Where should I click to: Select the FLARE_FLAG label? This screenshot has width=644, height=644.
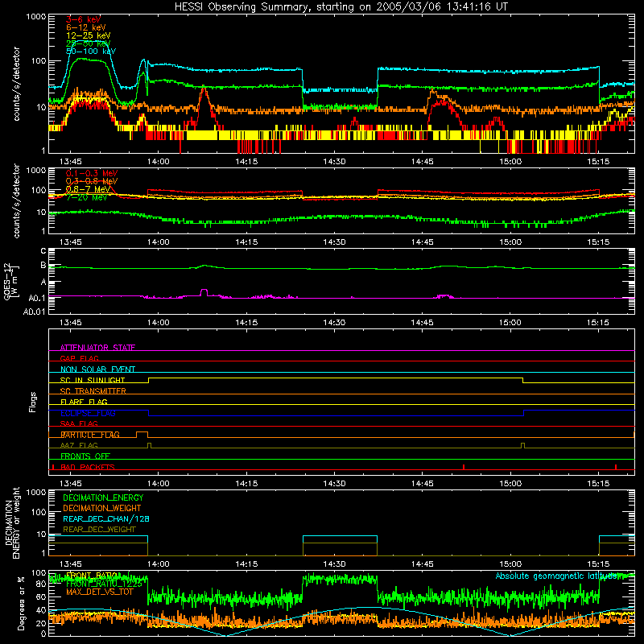84,402
